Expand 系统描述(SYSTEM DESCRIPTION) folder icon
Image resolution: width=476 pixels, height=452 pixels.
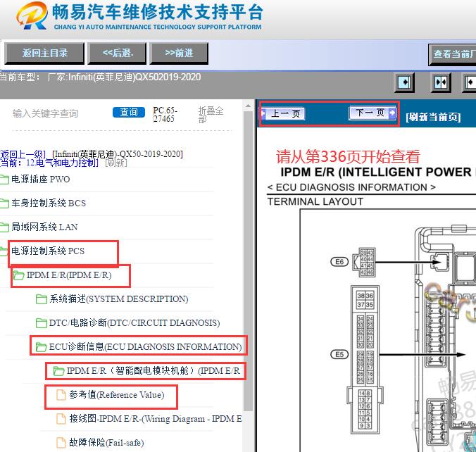42,299
